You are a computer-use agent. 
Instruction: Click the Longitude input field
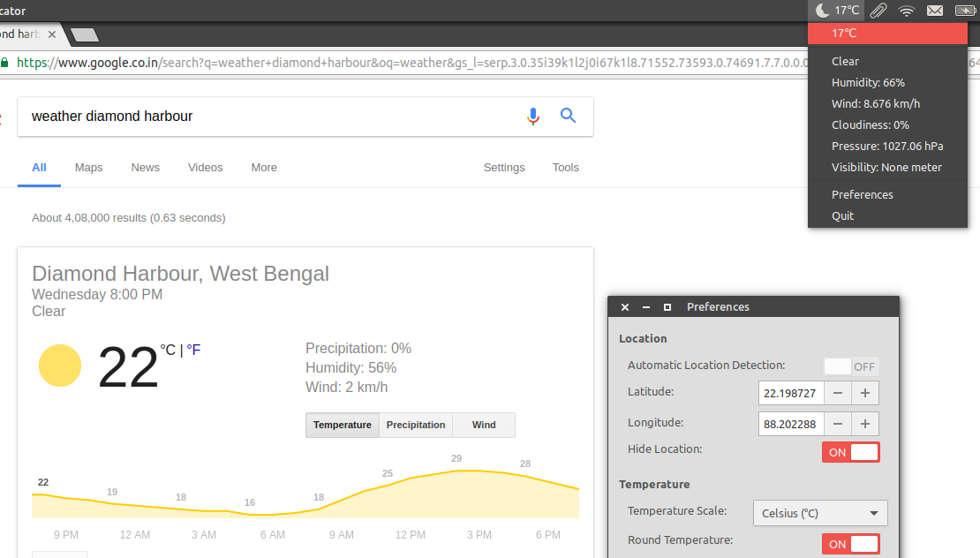(x=791, y=424)
